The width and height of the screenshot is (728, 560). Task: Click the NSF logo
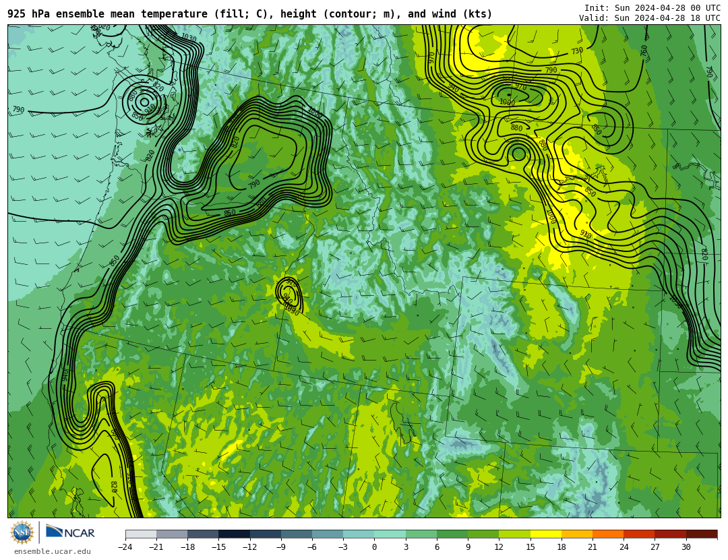22,532
